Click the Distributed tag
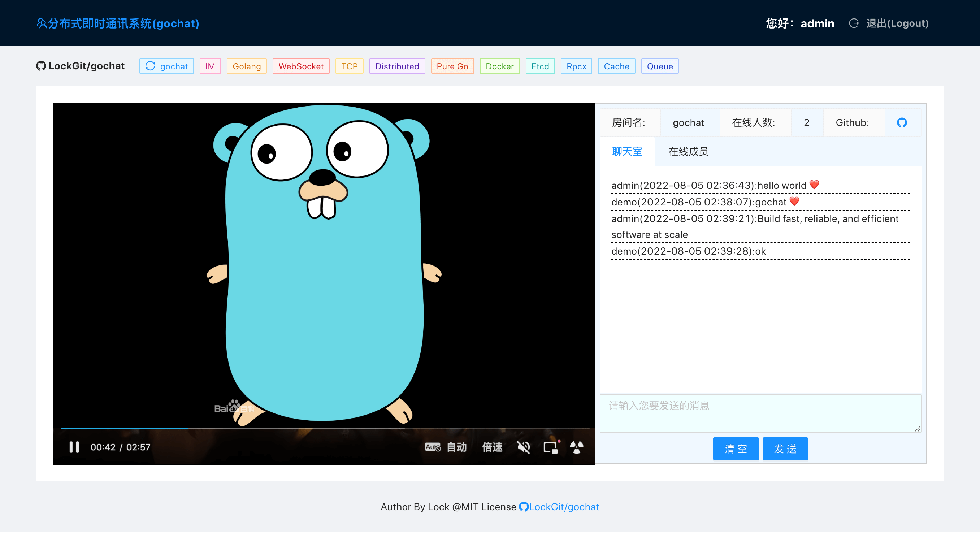The image size is (980, 533). 397,66
